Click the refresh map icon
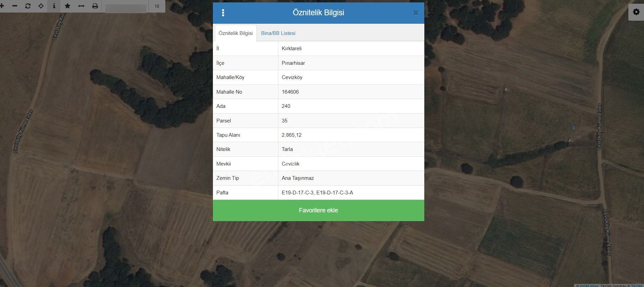644x287 pixels. tap(28, 6)
